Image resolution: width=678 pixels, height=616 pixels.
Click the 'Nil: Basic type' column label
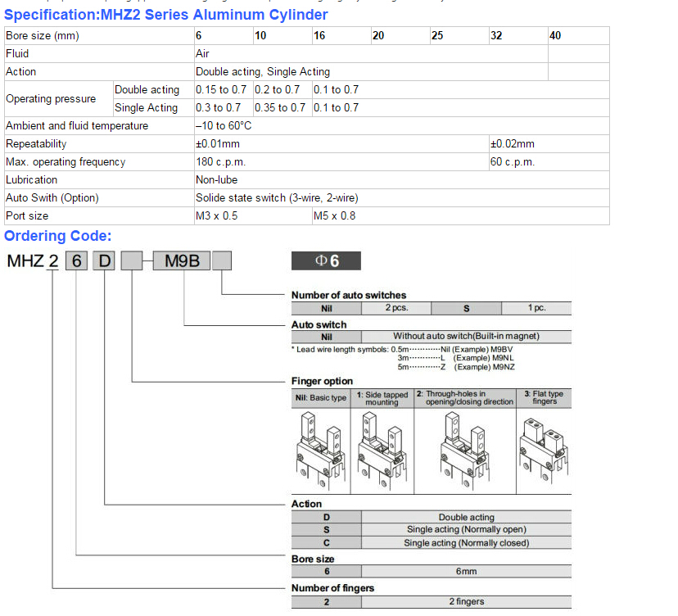321,398
